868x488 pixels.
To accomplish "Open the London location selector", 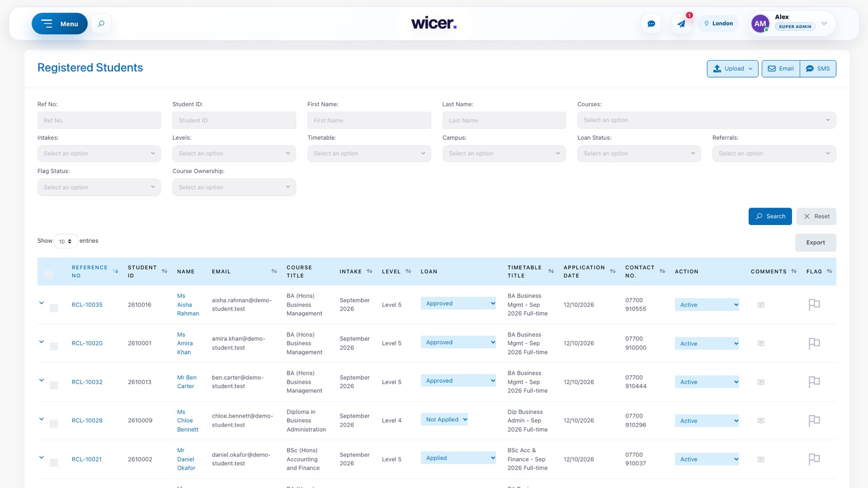I will 718,24.
